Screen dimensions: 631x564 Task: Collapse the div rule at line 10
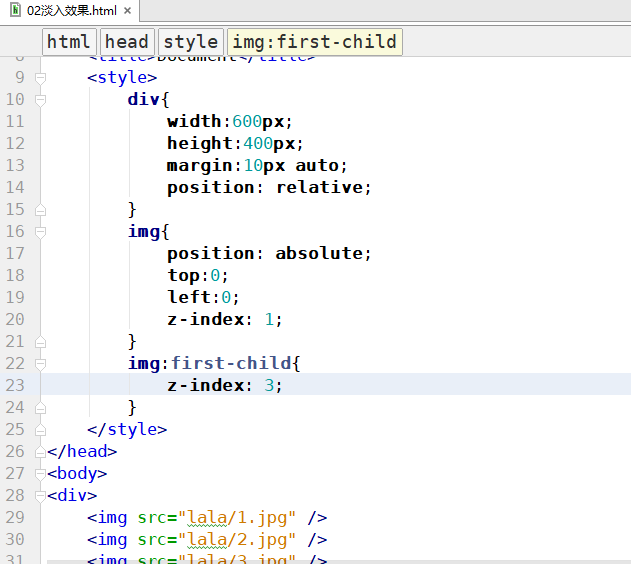point(41,100)
